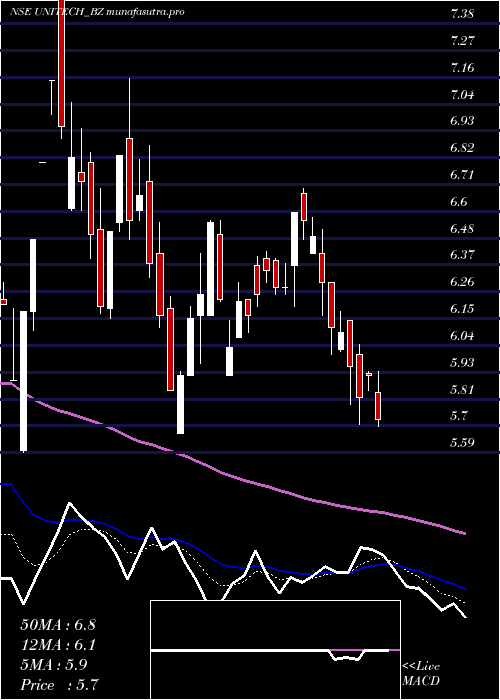500x700 pixels.
Task: Click inside the MACD inset panel
Action: click(275, 650)
